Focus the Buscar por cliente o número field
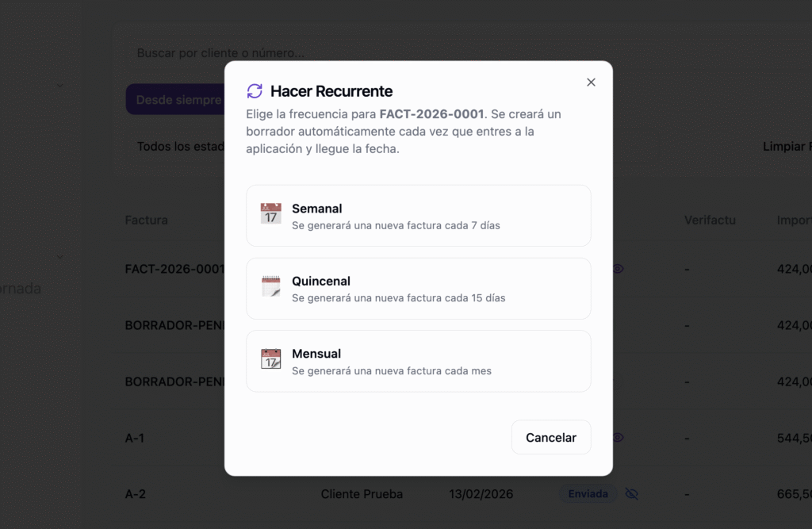 [220, 53]
